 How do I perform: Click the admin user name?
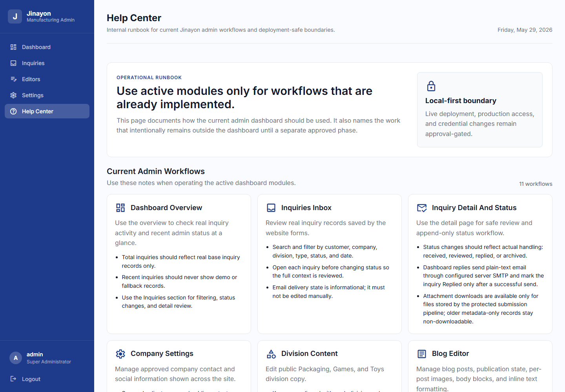pyautogui.click(x=35, y=354)
